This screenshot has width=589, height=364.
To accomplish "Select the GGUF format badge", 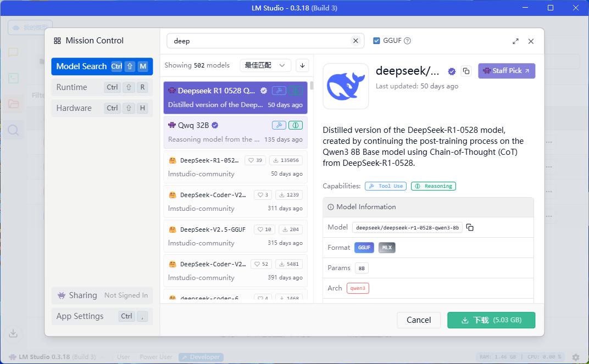I will 364,248.
